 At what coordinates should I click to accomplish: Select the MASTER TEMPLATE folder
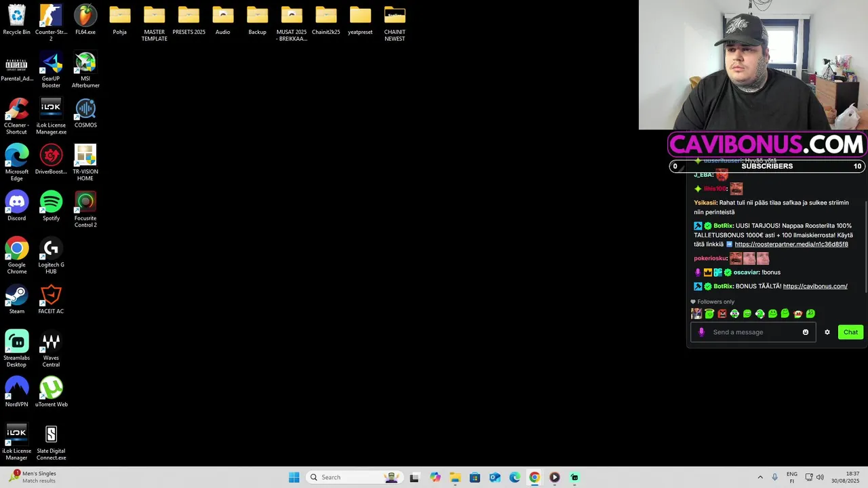coord(154,23)
